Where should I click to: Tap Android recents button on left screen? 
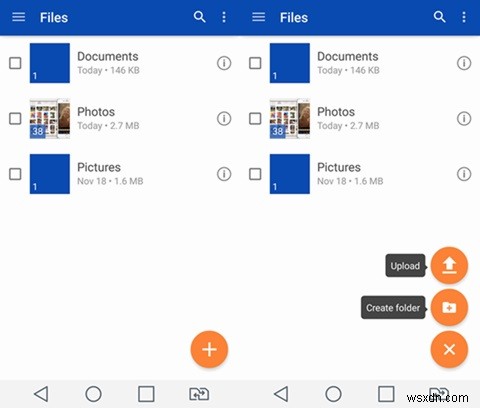point(146,394)
